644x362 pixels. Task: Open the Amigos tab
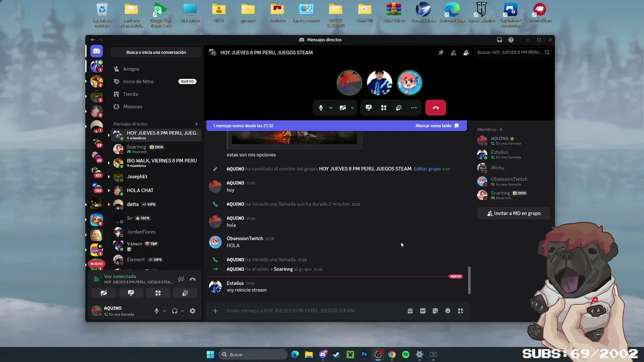(155, 69)
